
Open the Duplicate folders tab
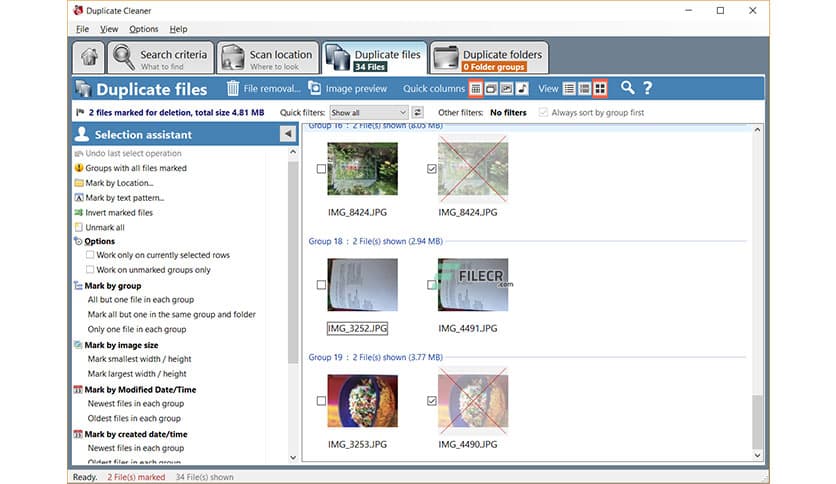point(489,58)
